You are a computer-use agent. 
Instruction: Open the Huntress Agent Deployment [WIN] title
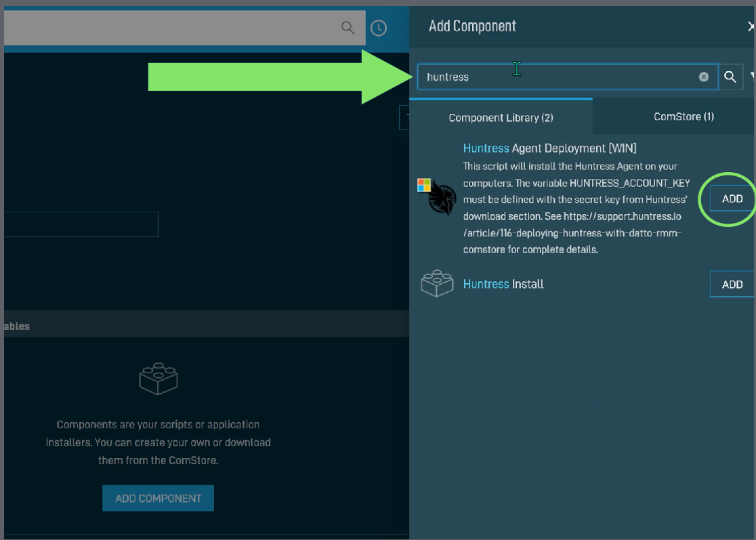549,148
